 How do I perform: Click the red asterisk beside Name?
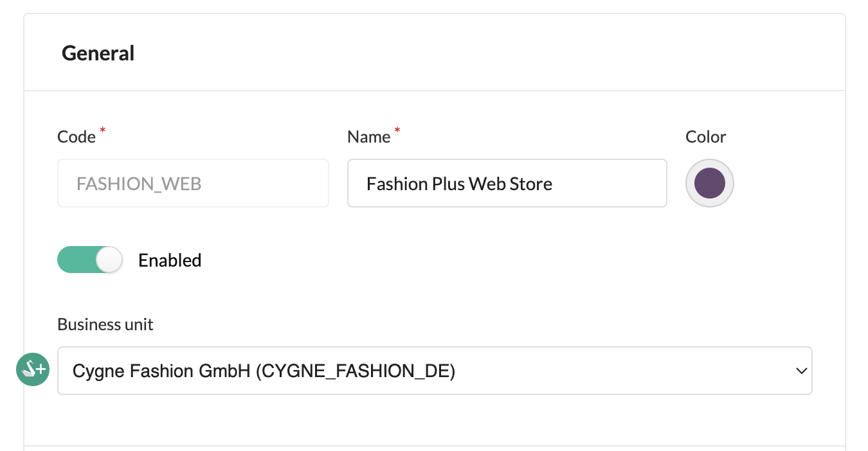click(397, 131)
